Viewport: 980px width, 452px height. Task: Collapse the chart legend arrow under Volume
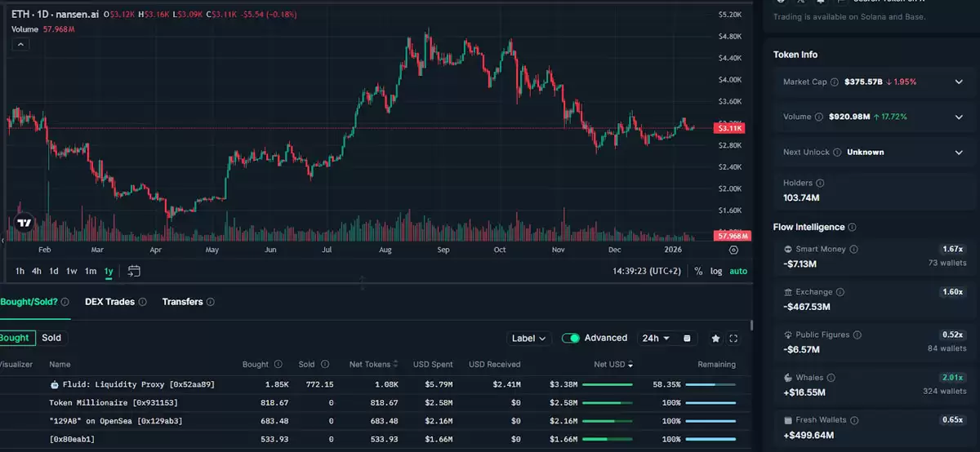20,44
